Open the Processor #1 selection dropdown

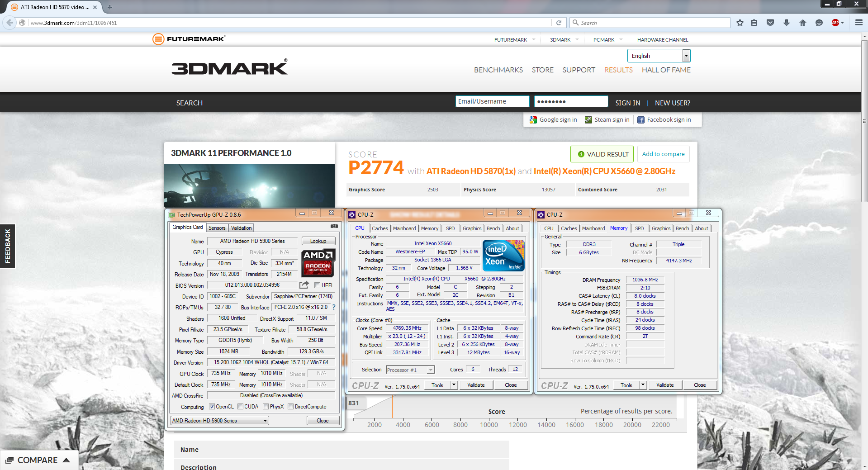(410, 370)
